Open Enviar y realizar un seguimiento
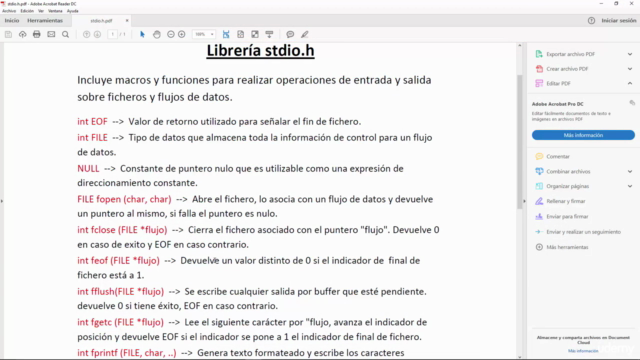Screen dimensions: 640x360 coord(583,232)
